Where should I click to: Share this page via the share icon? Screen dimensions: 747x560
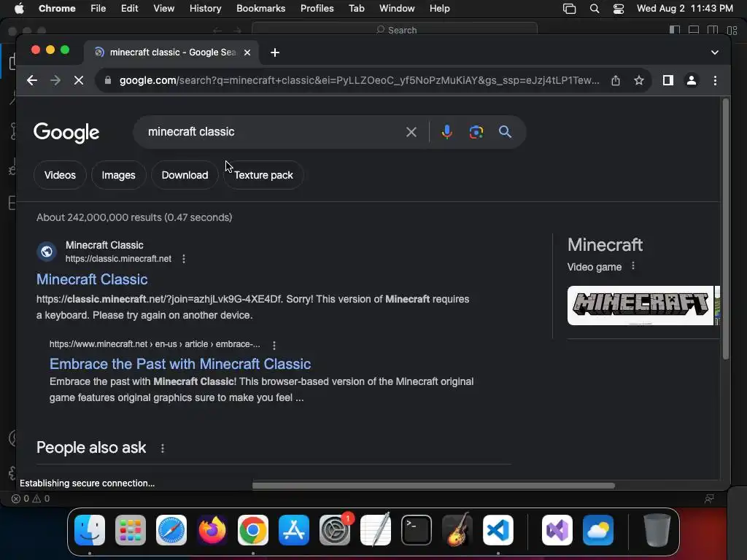click(x=616, y=80)
